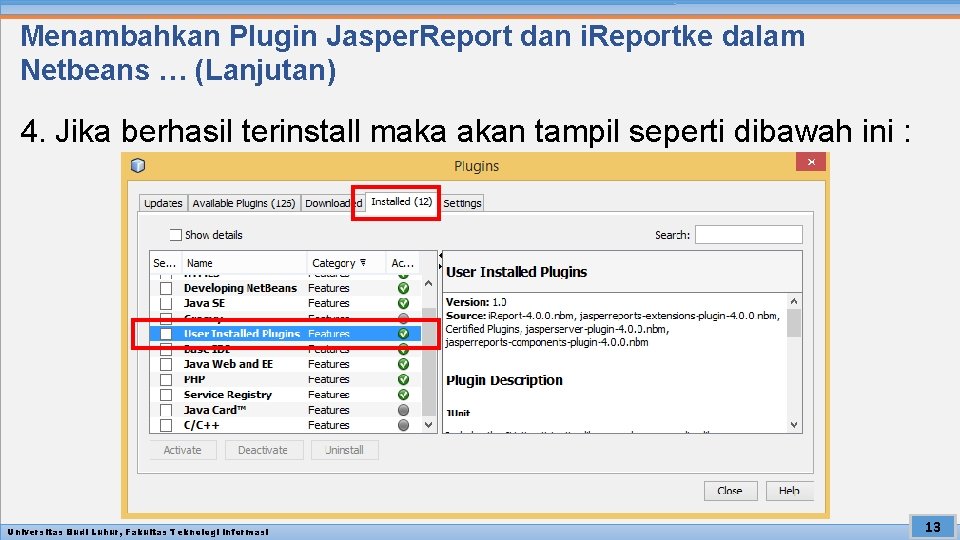Collapse the split pane divider arrow
The image size is (960, 540).
pos(440,255)
